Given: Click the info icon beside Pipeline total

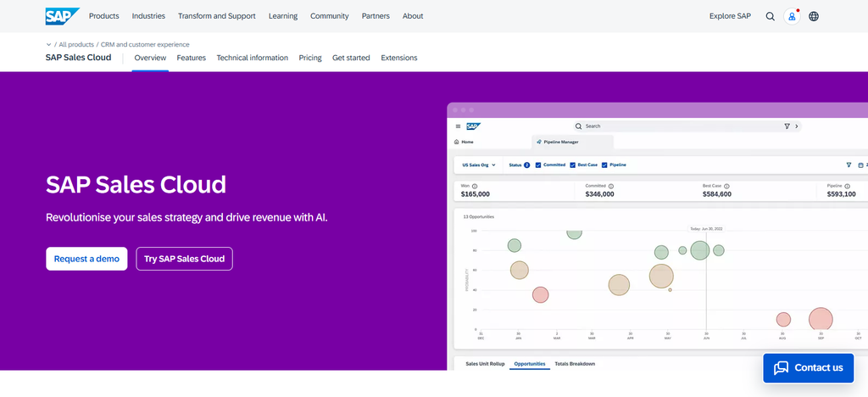Looking at the screenshot, I should point(848,186).
